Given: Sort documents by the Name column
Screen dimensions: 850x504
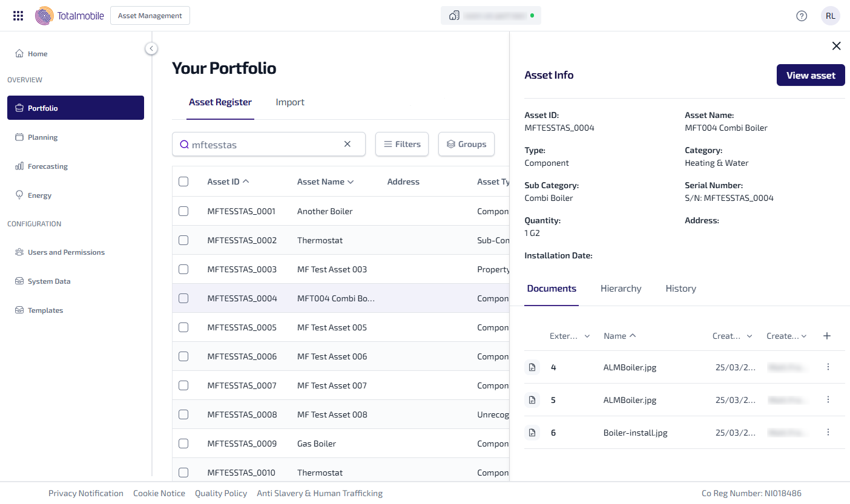Looking at the screenshot, I should [x=620, y=336].
